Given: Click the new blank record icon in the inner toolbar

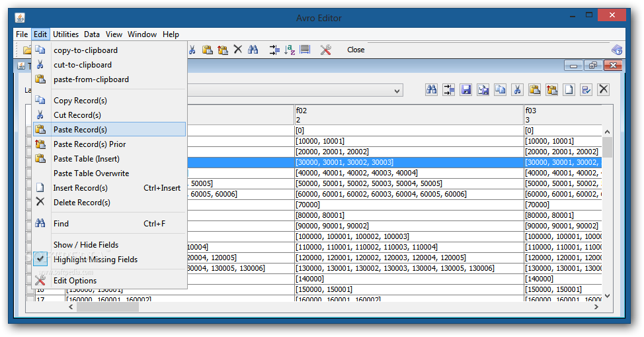Looking at the screenshot, I should 569,90.
